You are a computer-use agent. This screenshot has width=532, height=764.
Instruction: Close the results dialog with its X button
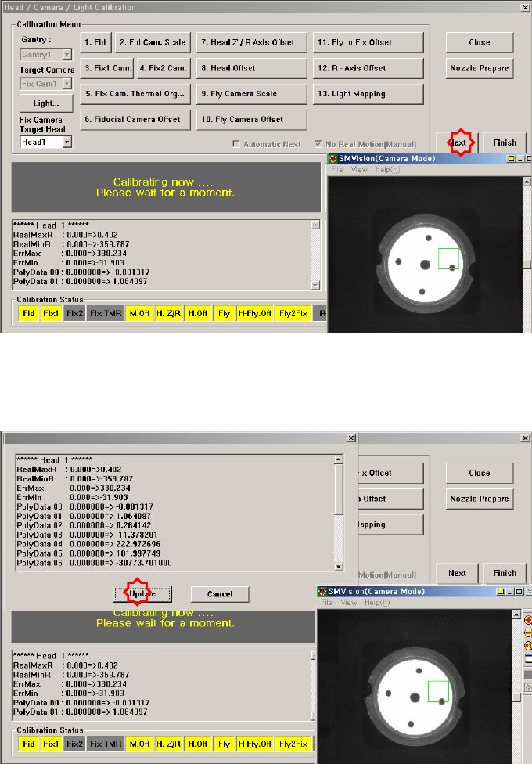351,438
